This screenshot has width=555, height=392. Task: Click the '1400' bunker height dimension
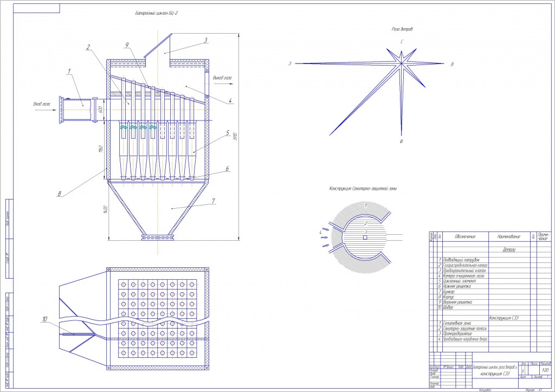pyautogui.click(x=105, y=209)
